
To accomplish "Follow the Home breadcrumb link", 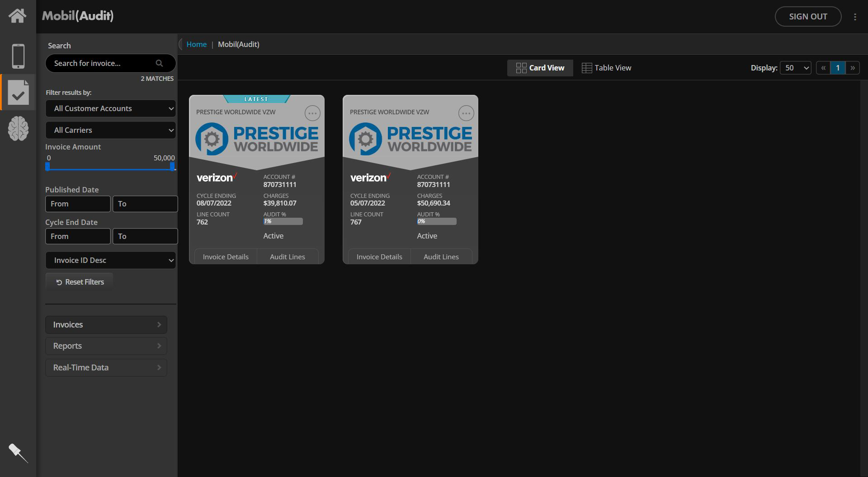I will (x=197, y=44).
